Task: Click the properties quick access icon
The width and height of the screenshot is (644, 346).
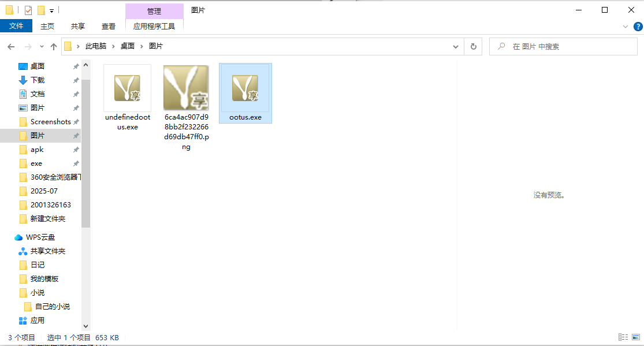Action: [28, 10]
